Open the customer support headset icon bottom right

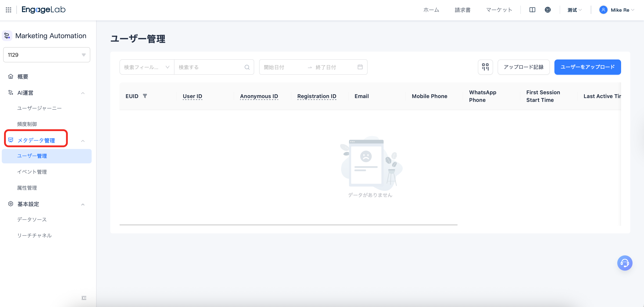(x=625, y=263)
